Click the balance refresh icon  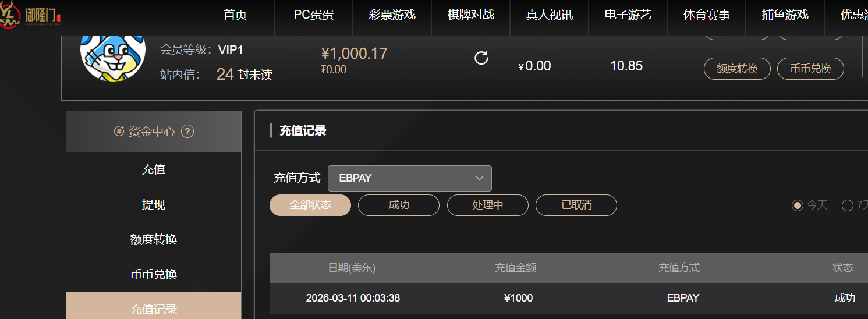[x=481, y=58]
